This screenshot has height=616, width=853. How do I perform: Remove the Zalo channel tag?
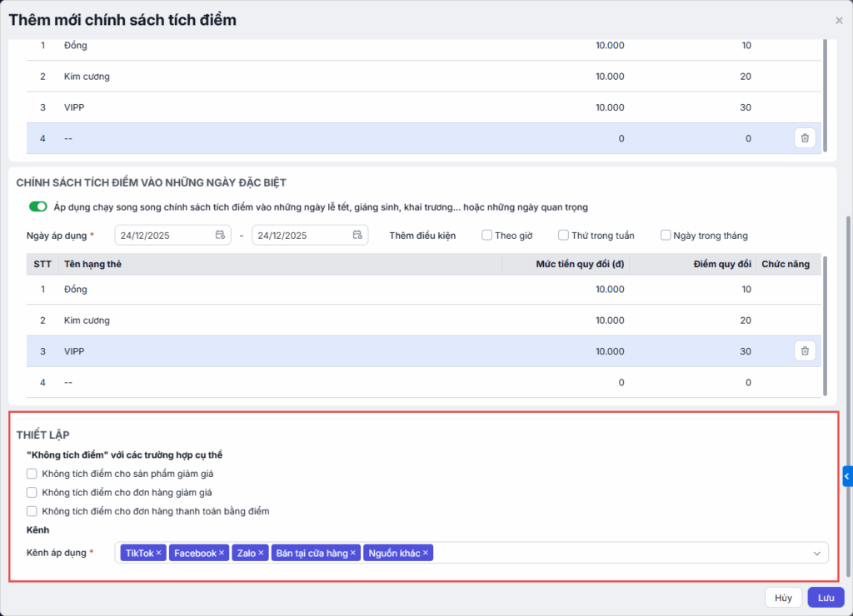point(261,553)
